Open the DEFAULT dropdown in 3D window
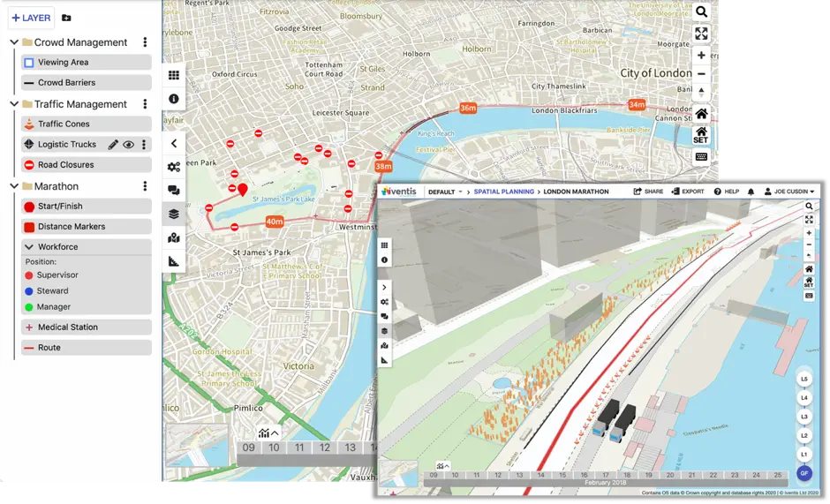The width and height of the screenshot is (830, 504). 445,192
